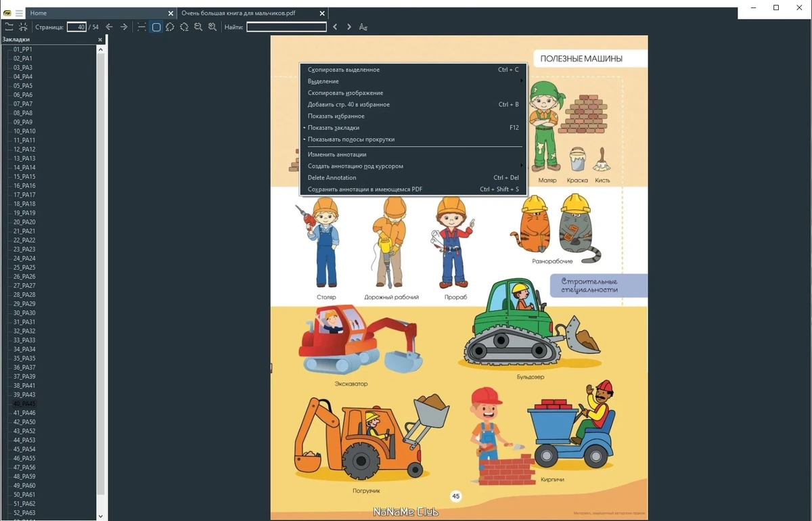This screenshot has width=812, height=521.
Task: Go to previous page arrow
Action: click(109, 27)
